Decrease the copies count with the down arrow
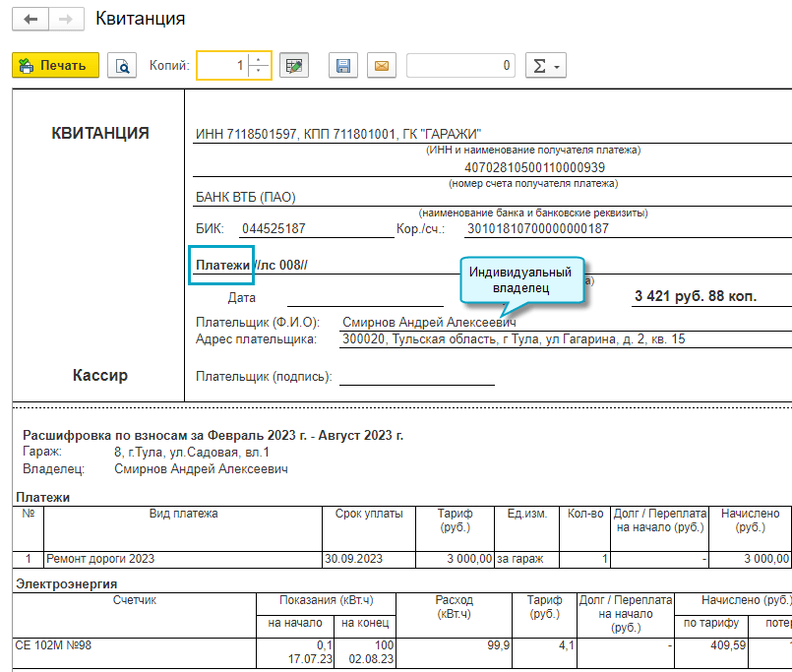 (x=259, y=71)
